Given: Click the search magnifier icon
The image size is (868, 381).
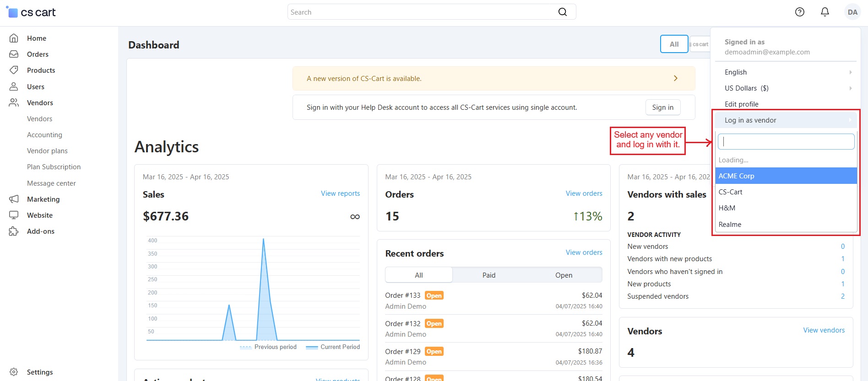Looking at the screenshot, I should [x=562, y=12].
